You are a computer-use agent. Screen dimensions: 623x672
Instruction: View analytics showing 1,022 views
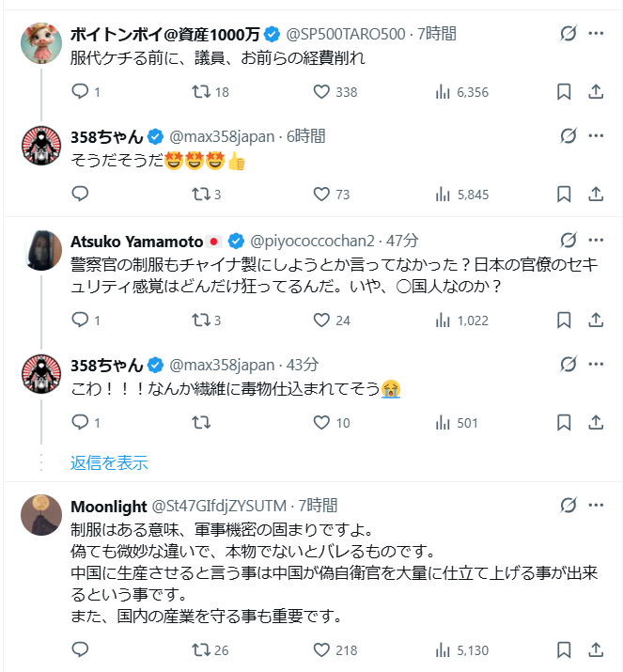tap(462, 320)
